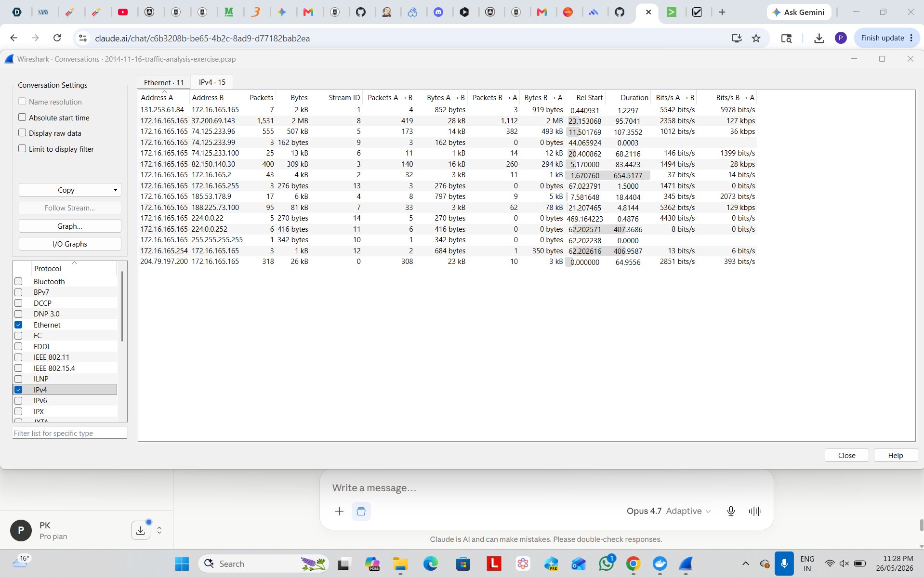Enable Absolute start time checkbox
Screen dimensions: 924x577
[22, 117]
